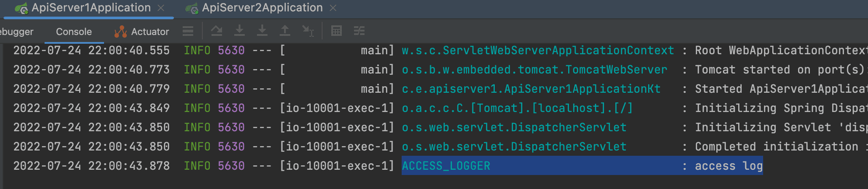
Task: Click the Force Step Into icon
Action: 262,31
